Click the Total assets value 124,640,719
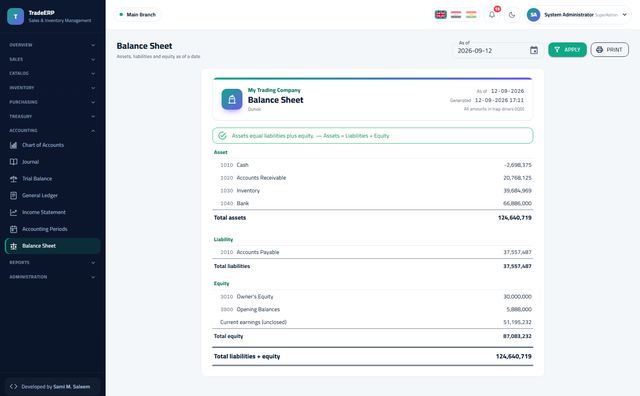This screenshot has height=396, width=640. click(515, 218)
